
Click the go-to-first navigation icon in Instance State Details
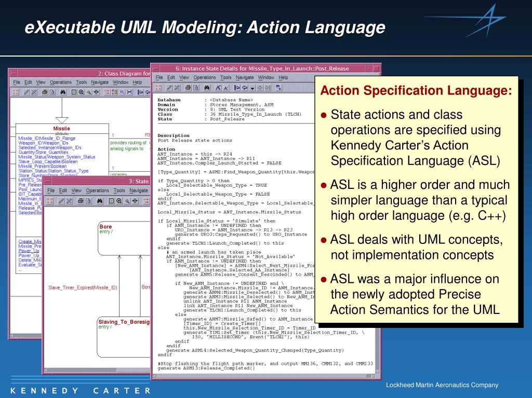[x=237, y=88]
